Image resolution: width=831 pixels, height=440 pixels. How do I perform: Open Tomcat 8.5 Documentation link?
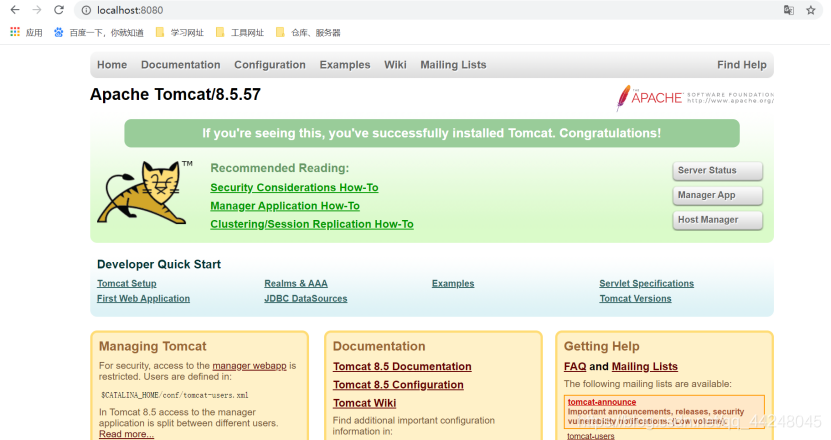click(402, 366)
